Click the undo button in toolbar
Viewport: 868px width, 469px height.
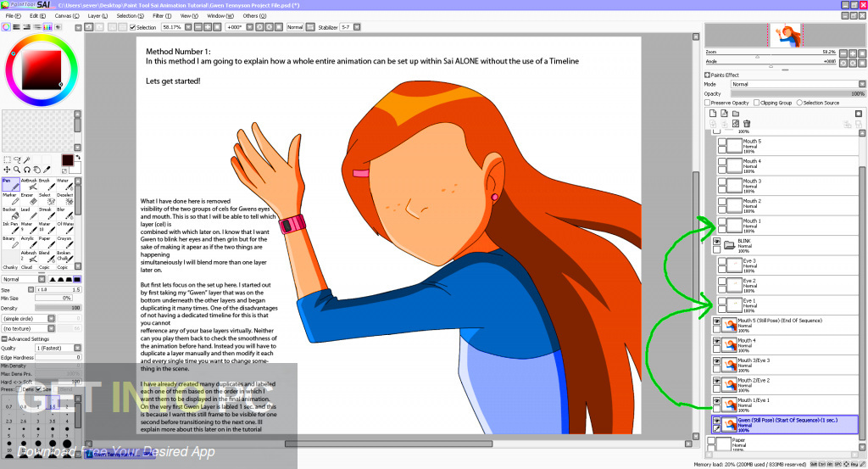point(88,27)
